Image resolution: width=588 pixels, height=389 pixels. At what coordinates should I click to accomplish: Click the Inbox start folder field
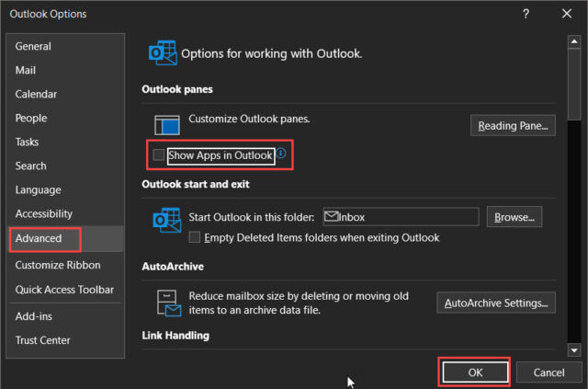click(401, 217)
